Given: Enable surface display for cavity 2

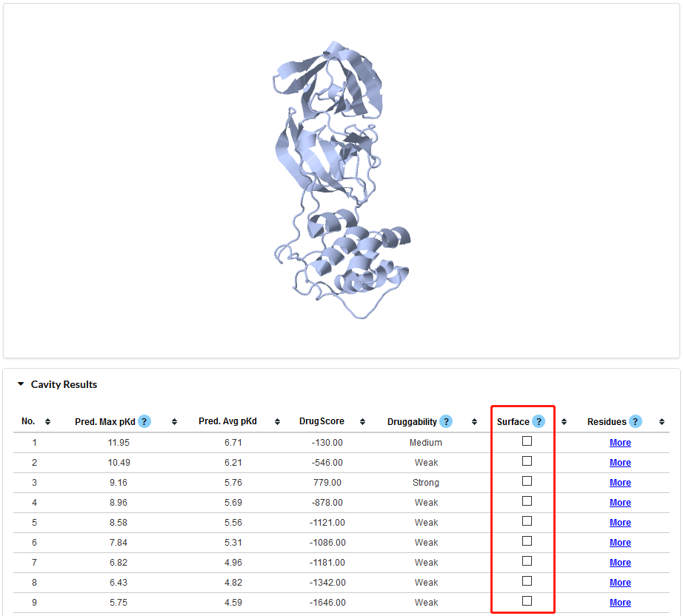Looking at the screenshot, I should (527, 461).
